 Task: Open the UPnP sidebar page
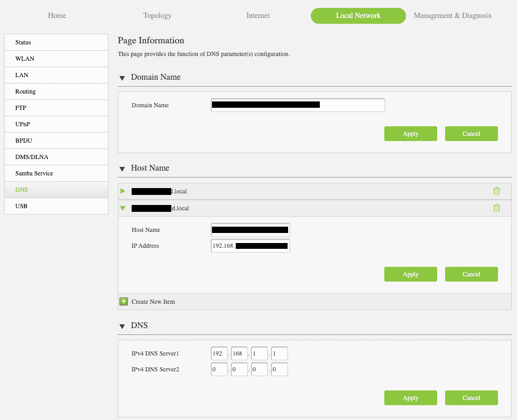click(x=23, y=124)
